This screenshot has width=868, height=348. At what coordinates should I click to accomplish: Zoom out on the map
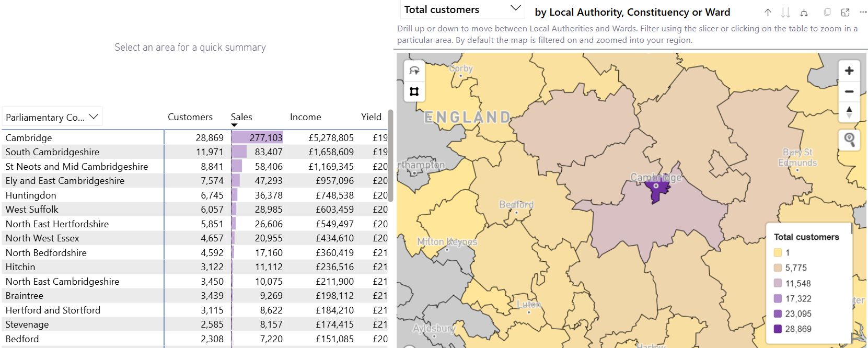(x=849, y=91)
